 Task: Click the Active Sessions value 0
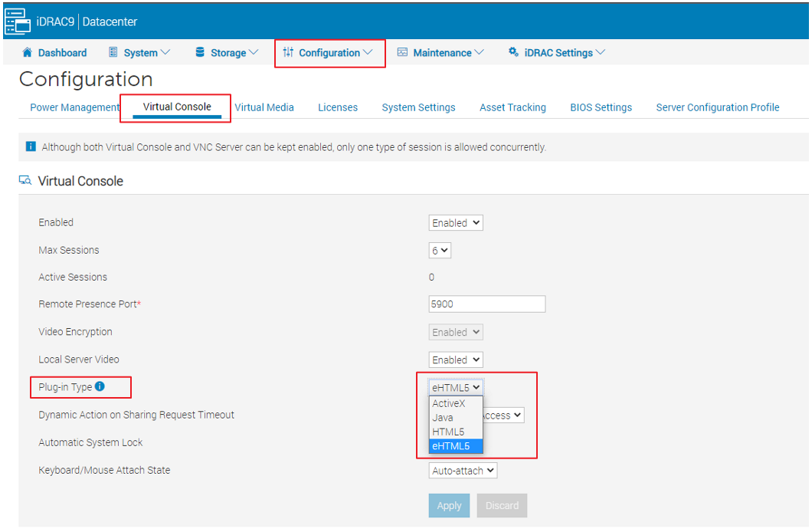[x=431, y=277]
